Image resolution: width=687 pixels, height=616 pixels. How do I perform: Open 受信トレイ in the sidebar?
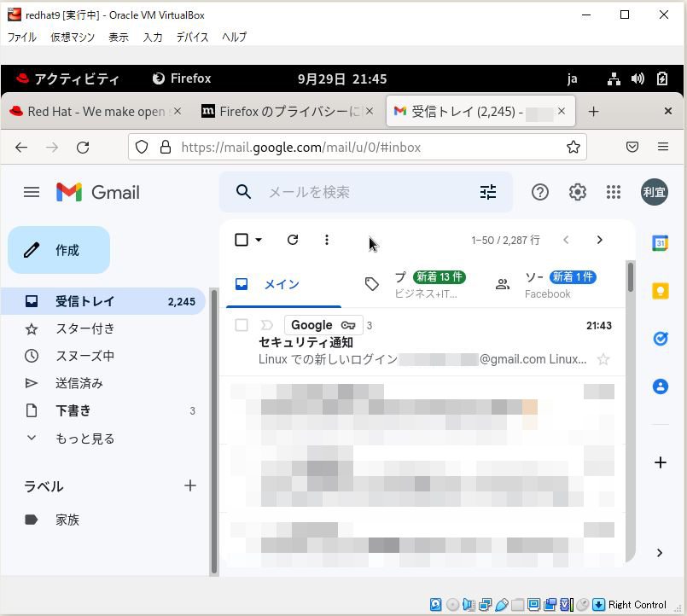tap(103, 301)
